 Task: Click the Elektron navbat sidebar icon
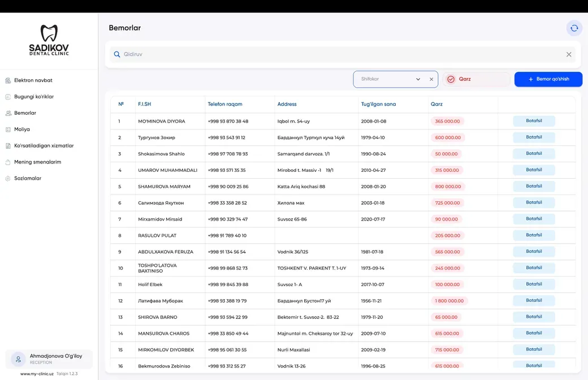pyautogui.click(x=8, y=81)
